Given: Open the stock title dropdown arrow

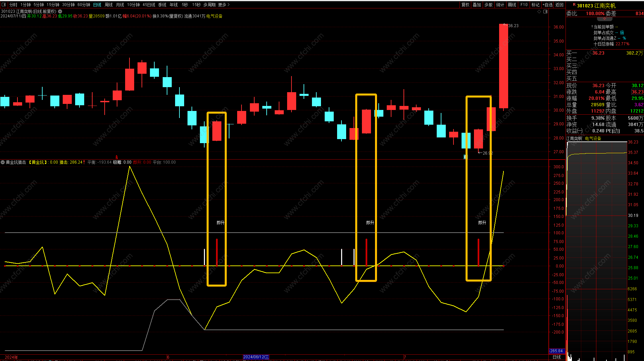Looking at the screenshot, I should pos(60,11).
